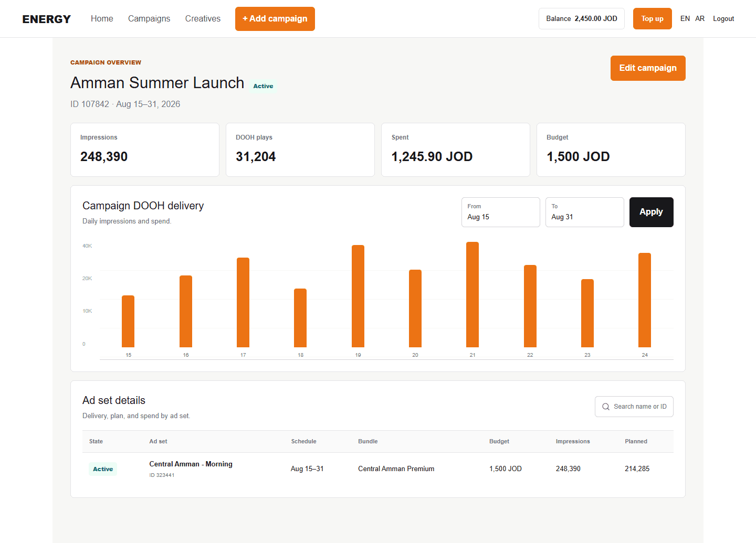Image resolution: width=756 pixels, height=543 pixels.
Task: Click the DOOH plays 31,204 card
Action: [x=300, y=150]
